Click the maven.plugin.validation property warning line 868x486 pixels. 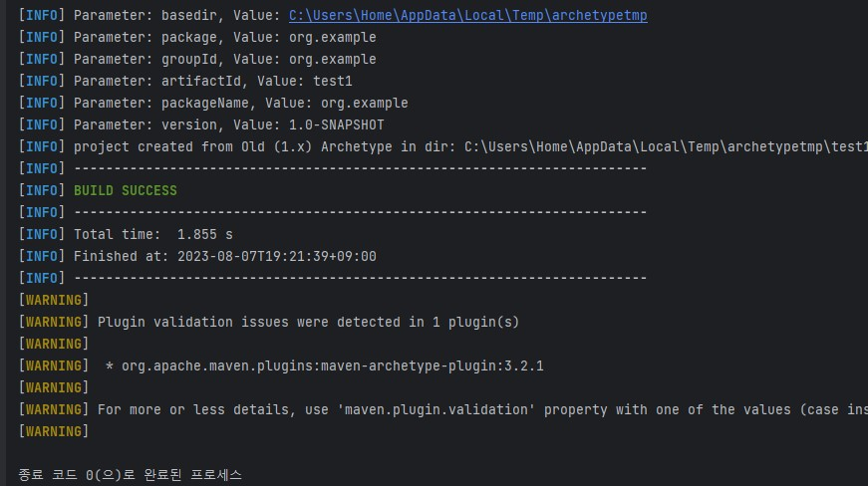442,409
